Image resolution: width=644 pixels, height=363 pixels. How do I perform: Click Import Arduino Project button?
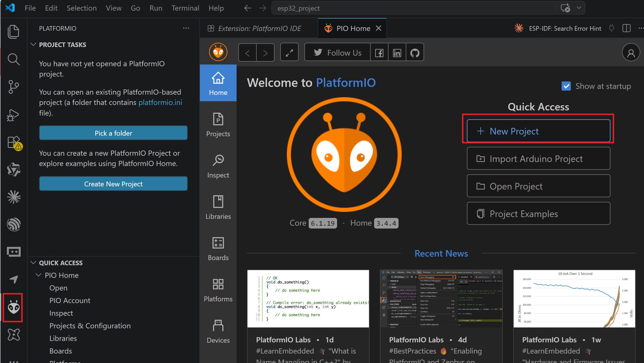pyautogui.click(x=538, y=159)
